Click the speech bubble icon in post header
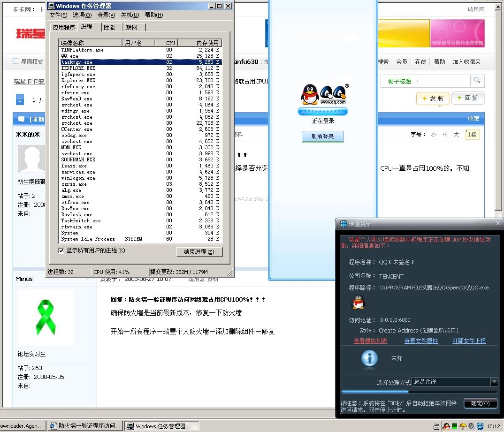 21,119
